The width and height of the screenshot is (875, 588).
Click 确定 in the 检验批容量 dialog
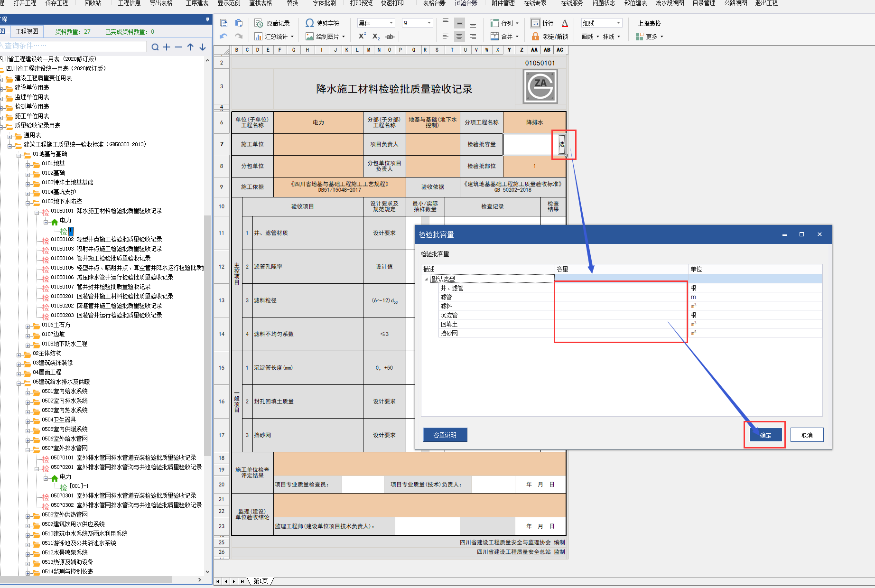(x=765, y=435)
